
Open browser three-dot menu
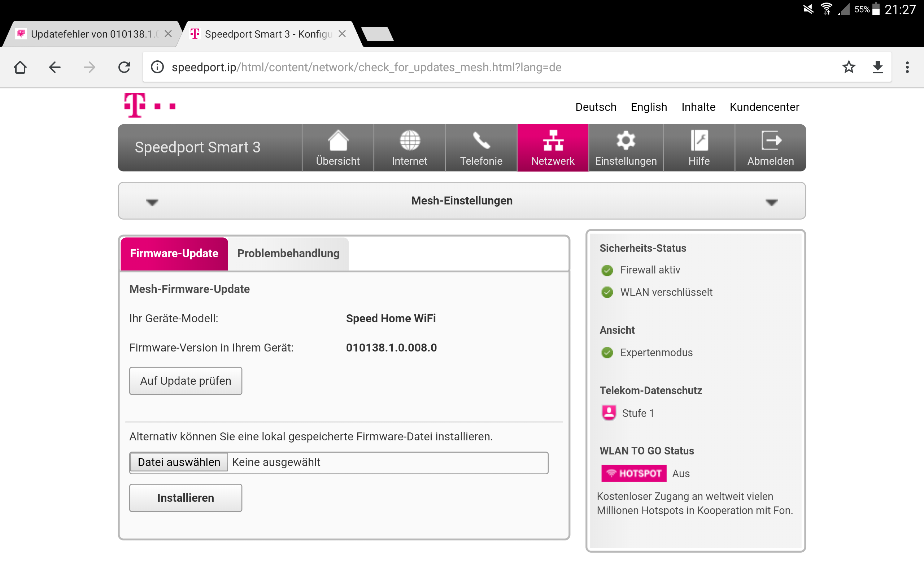[907, 67]
